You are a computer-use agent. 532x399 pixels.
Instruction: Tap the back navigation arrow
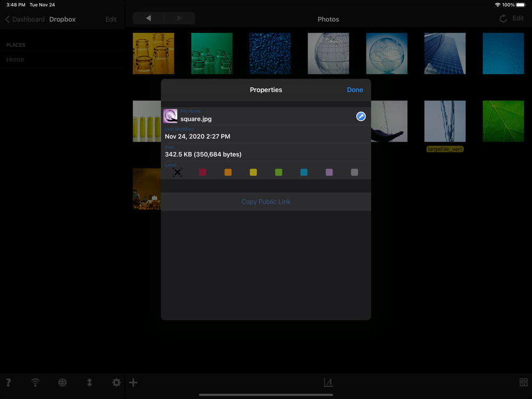click(x=148, y=18)
